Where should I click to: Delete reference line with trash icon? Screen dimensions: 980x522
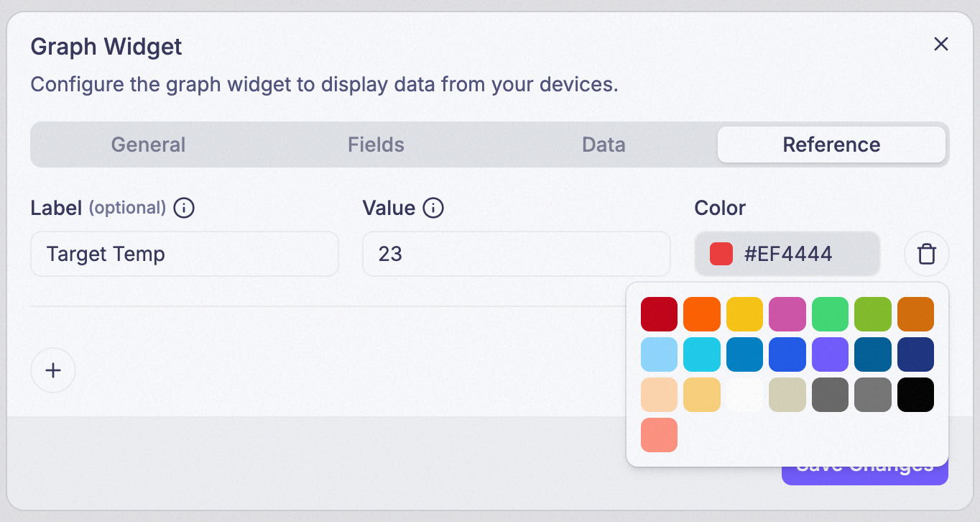(927, 254)
